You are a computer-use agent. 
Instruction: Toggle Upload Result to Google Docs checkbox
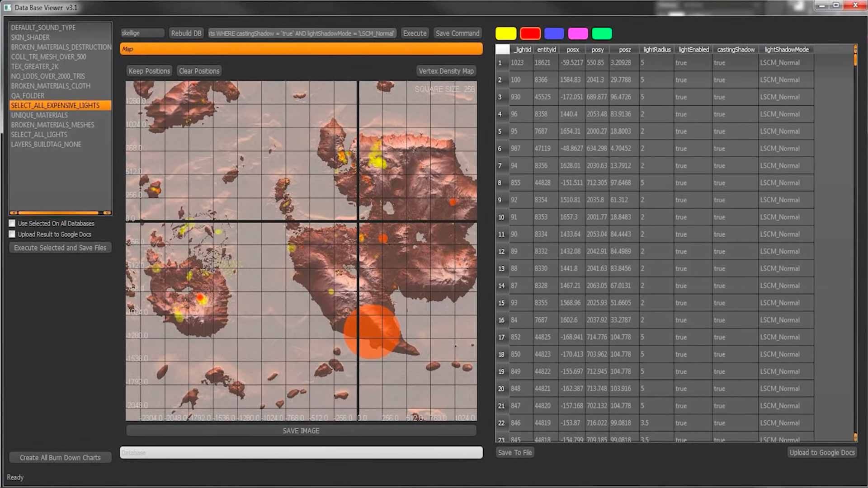click(x=12, y=234)
